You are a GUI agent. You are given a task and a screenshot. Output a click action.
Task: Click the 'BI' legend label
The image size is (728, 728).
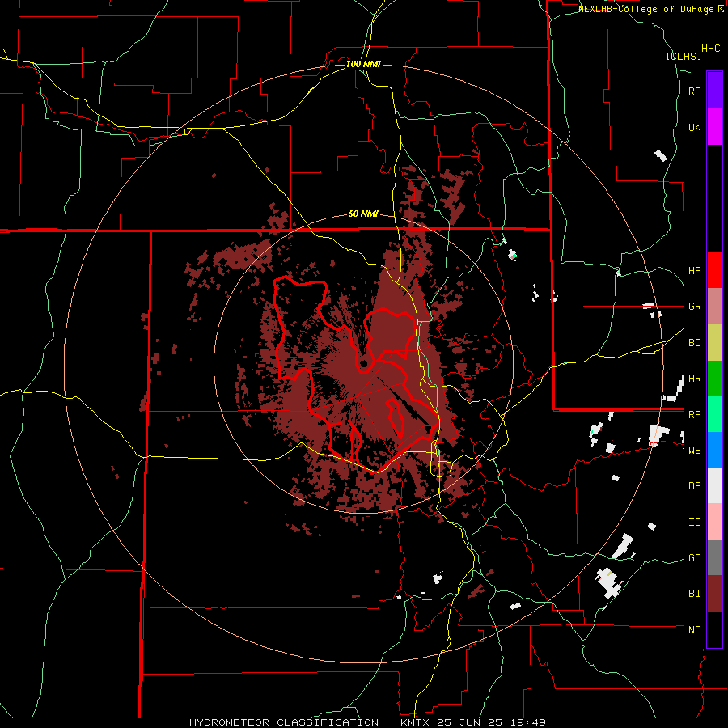(x=694, y=594)
